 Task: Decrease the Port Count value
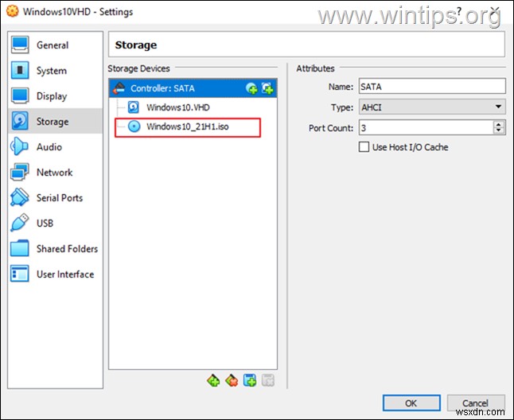tap(499, 130)
